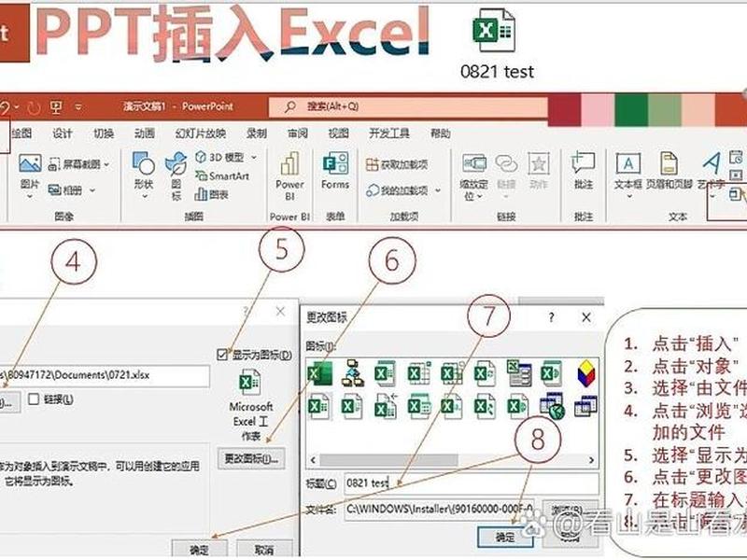The height and width of the screenshot is (560, 747).
Task: Expand the 缩放定位 dropdown arrow
Action: pos(480,196)
